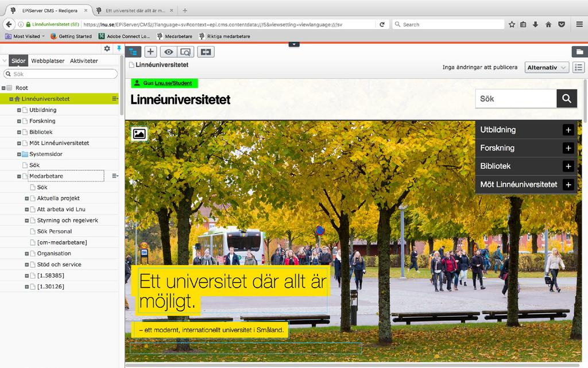Open the view settings magnifier button

coord(185,52)
